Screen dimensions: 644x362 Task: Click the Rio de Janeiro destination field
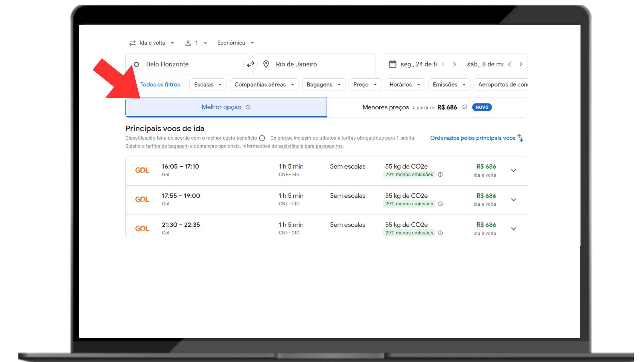coord(313,64)
